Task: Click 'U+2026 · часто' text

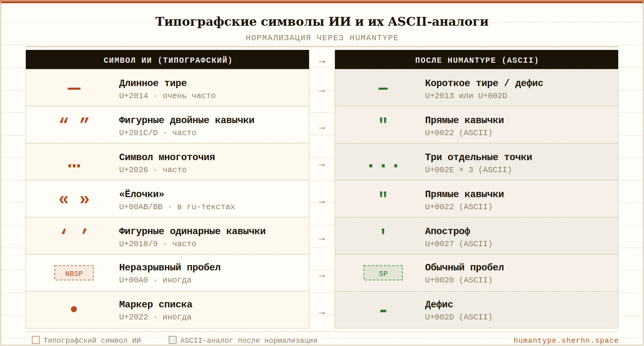Action: [153, 170]
